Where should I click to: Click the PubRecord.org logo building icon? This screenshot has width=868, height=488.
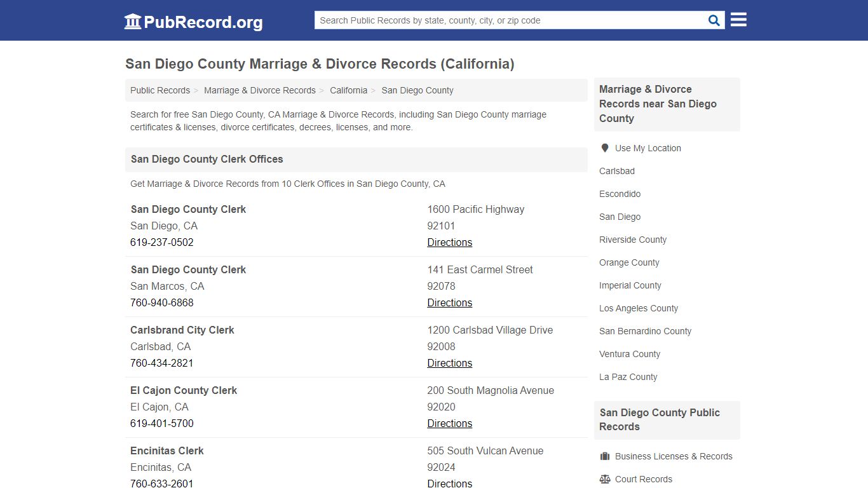pos(133,22)
